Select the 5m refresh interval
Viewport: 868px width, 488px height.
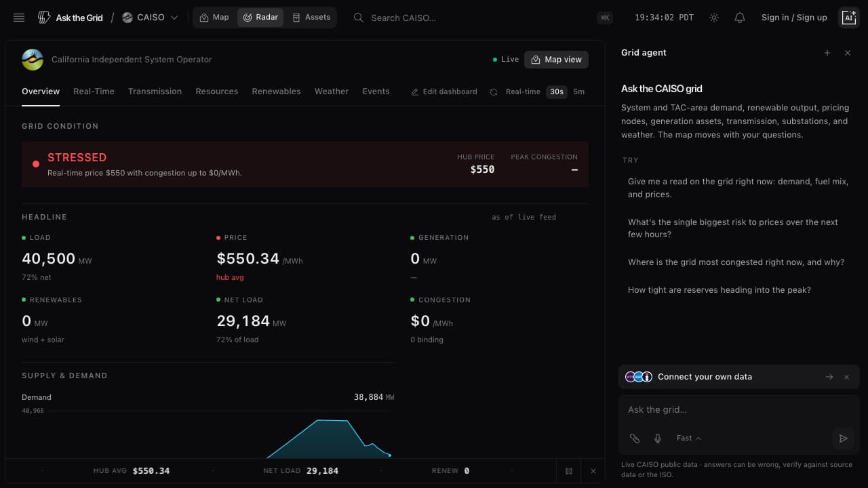578,91
